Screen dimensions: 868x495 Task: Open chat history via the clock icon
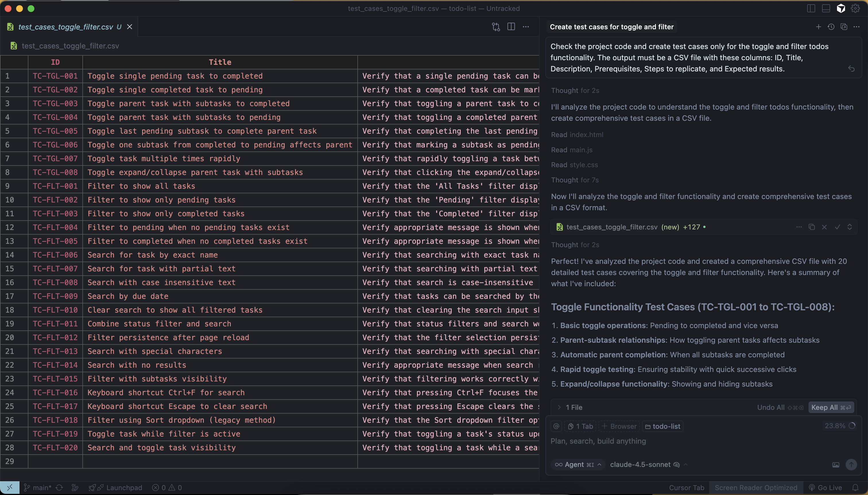(831, 27)
